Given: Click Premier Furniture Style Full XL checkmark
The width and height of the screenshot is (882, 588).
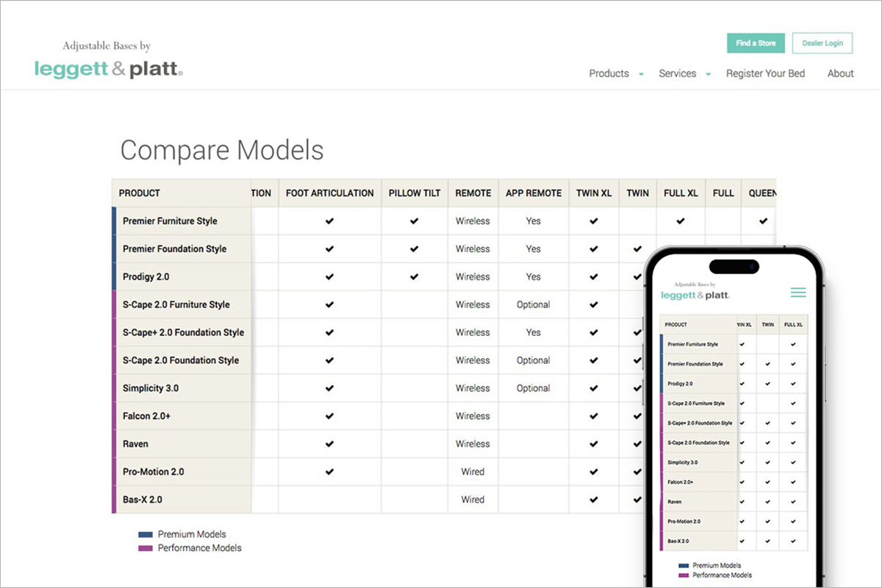Looking at the screenshot, I should click(x=681, y=221).
